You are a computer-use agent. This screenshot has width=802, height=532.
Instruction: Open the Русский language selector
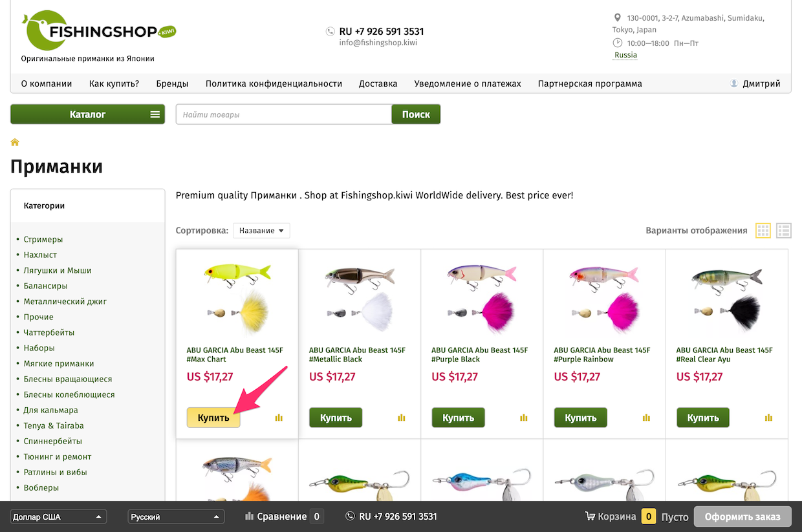coord(177,516)
